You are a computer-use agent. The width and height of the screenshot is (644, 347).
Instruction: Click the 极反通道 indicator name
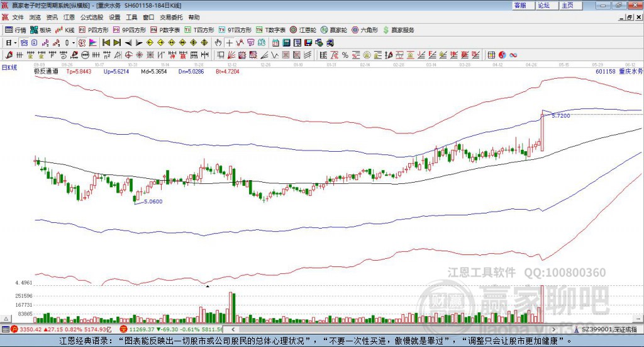(x=46, y=71)
